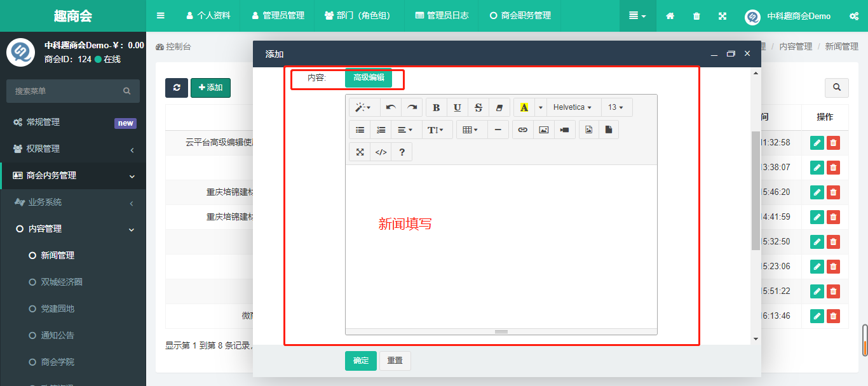Toggle bold formatting in the editor
The width and height of the screenshot is (868, 386).
tap(436, 107)
